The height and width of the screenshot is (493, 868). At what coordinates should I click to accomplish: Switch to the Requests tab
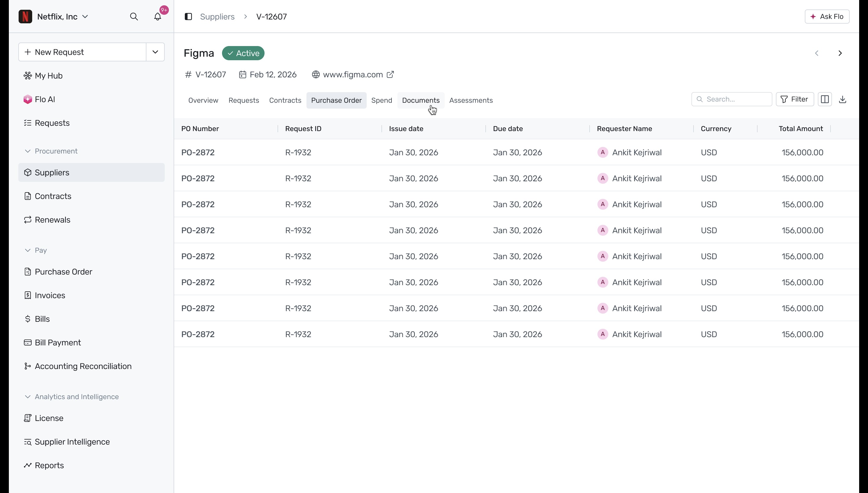click(244, 101)
